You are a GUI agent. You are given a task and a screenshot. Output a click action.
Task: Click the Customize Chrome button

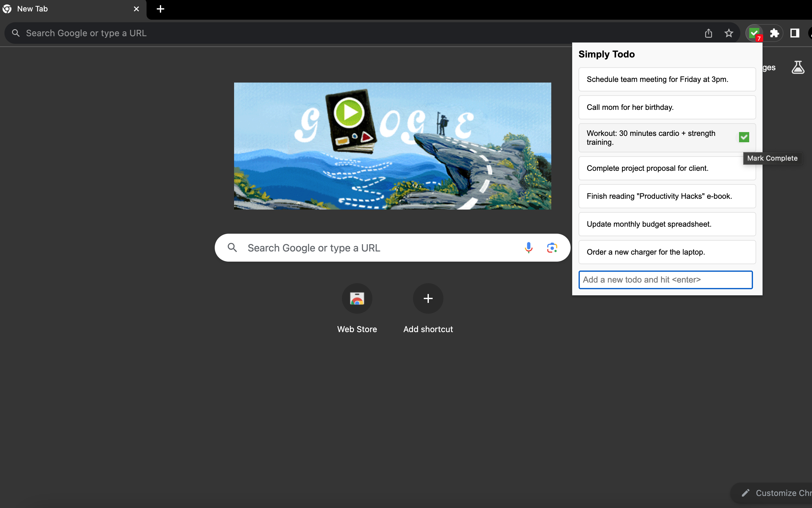[772, 493]
